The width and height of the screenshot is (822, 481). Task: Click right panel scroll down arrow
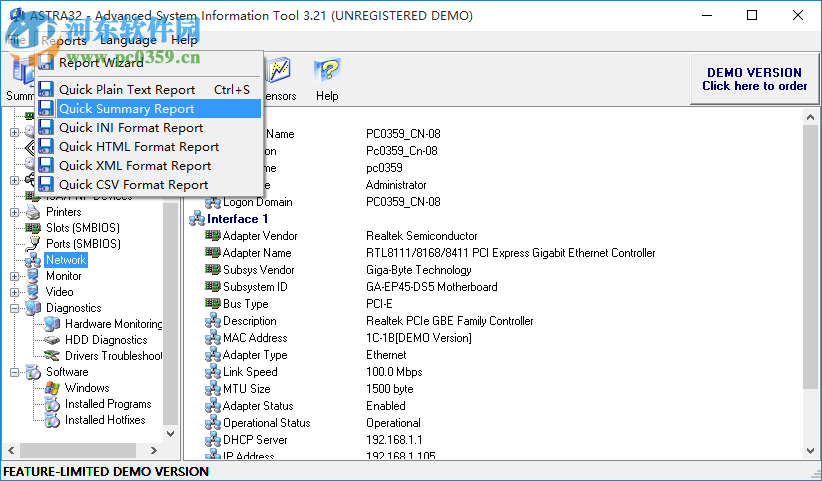tap(810, 451)
